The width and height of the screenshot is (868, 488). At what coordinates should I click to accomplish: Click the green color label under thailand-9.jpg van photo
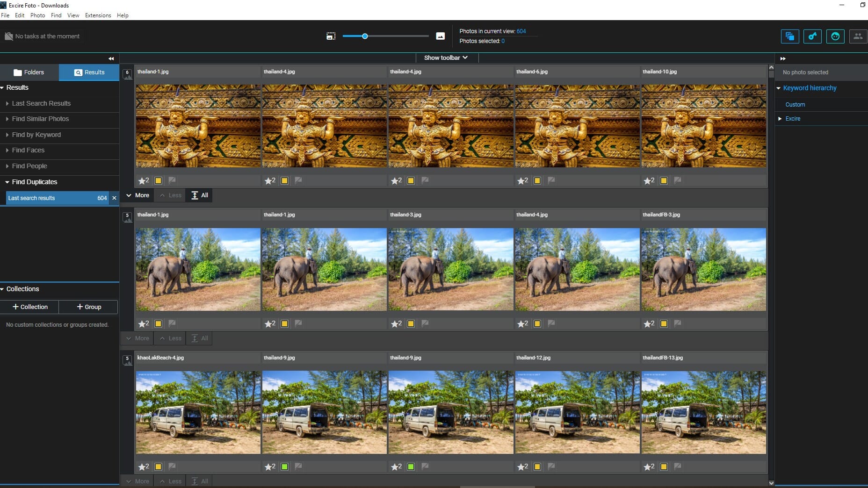point(284,466)
